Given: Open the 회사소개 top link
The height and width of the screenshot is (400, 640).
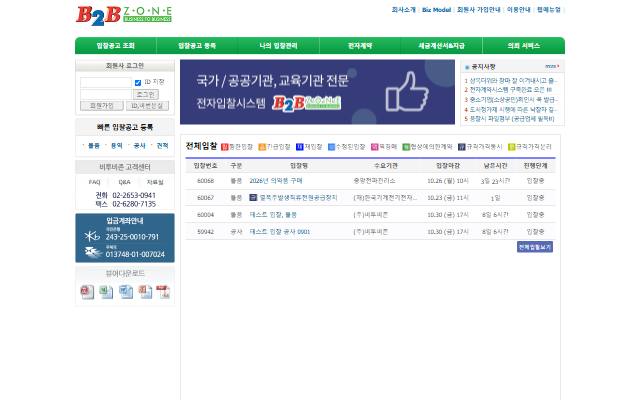Looking at the screenshot, I should (404, 10).
